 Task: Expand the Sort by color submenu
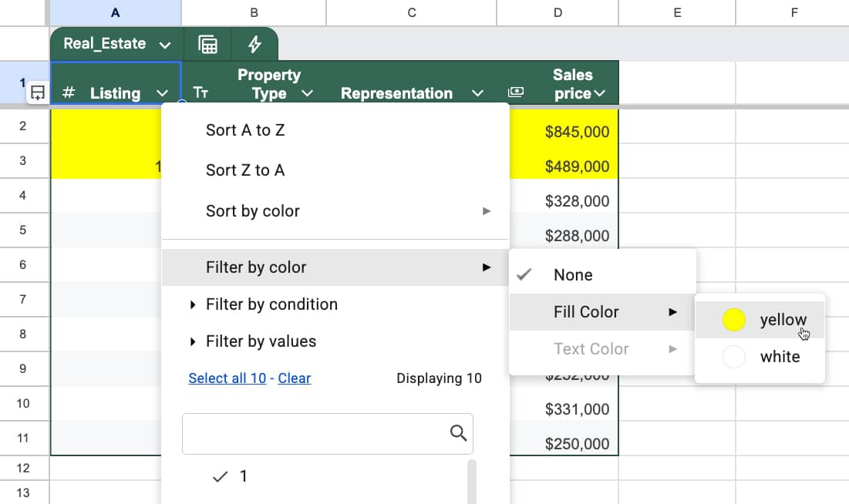click(335, 211)
